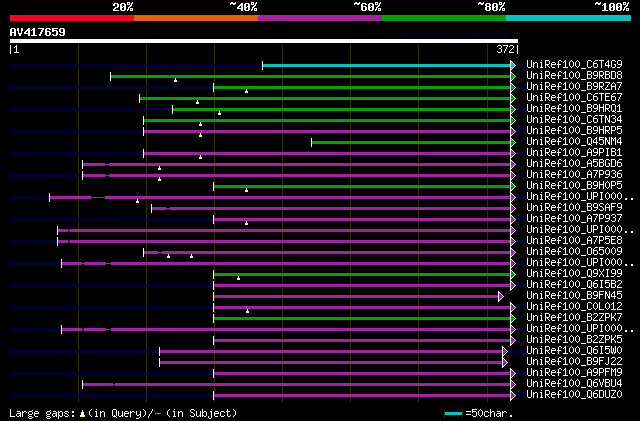
Task: Select the UniRef100_Q6DUZ0 label
Action: point(574,395)
